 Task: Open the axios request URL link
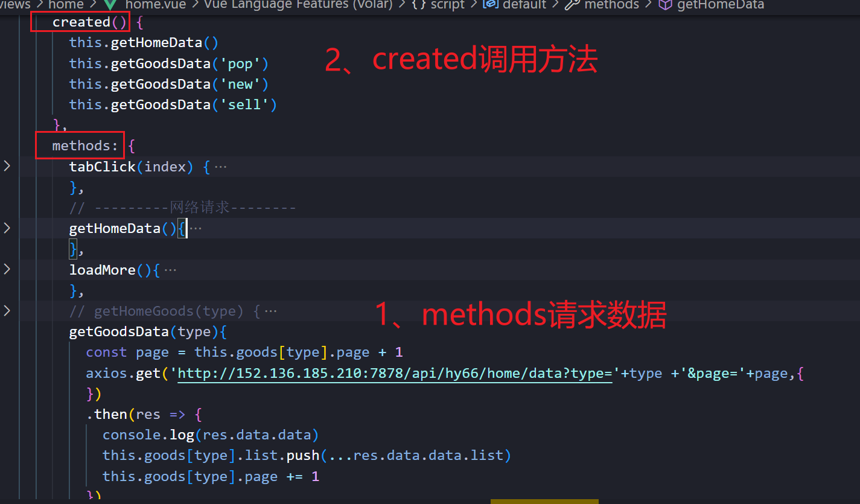(x=395, y=373)
